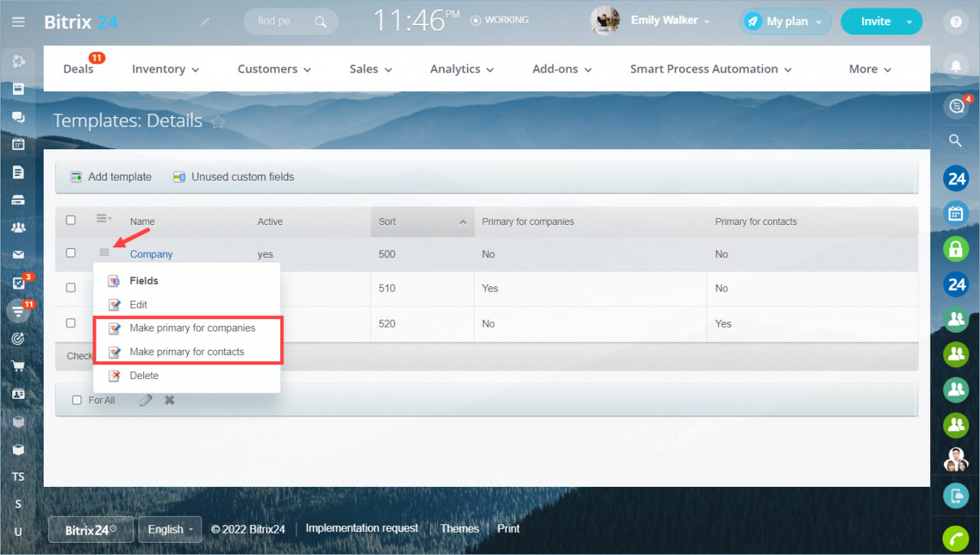Open the grid settings icon in table header
Viewport: 980px width, 555px height.
[x=103, y=220]
